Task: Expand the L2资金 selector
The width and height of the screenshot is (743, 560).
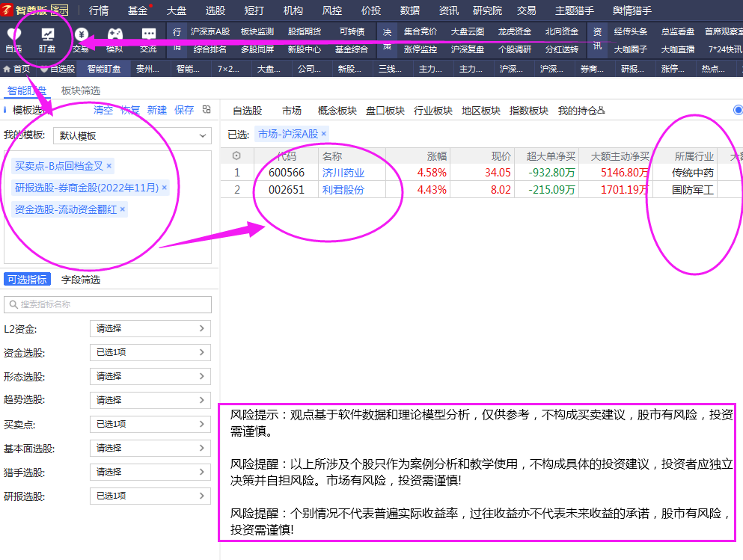Action: click(x=150, y=328)
